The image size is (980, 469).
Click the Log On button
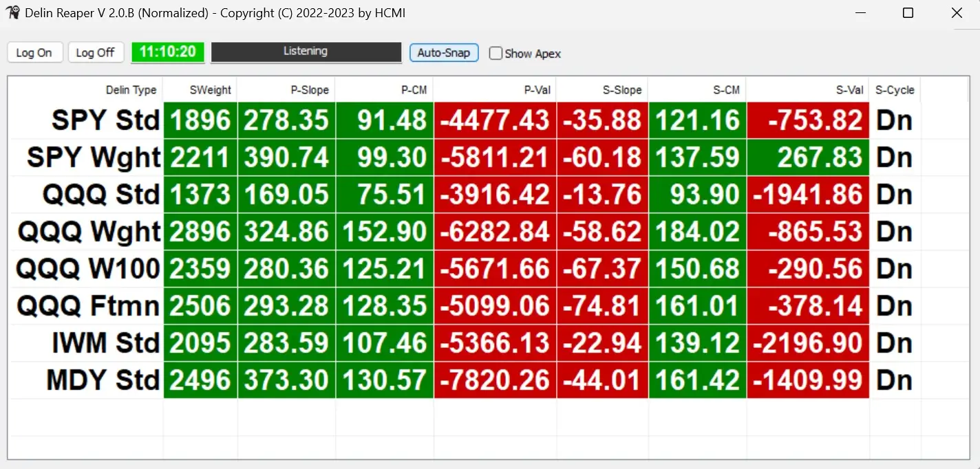pos(34,53)
